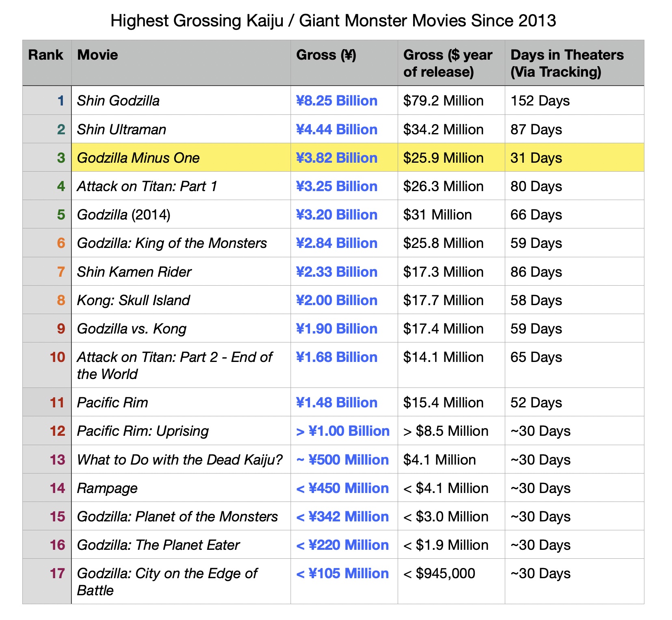Select the '80 Days' cell
The image size is (672, 620).
pyautogui.click(x=575, y=186)
